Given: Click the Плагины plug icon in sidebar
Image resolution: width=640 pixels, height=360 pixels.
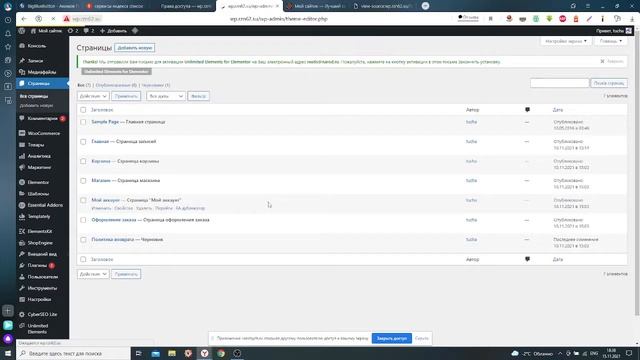Looking at the screenshot, I should click(x=22, y=265).
